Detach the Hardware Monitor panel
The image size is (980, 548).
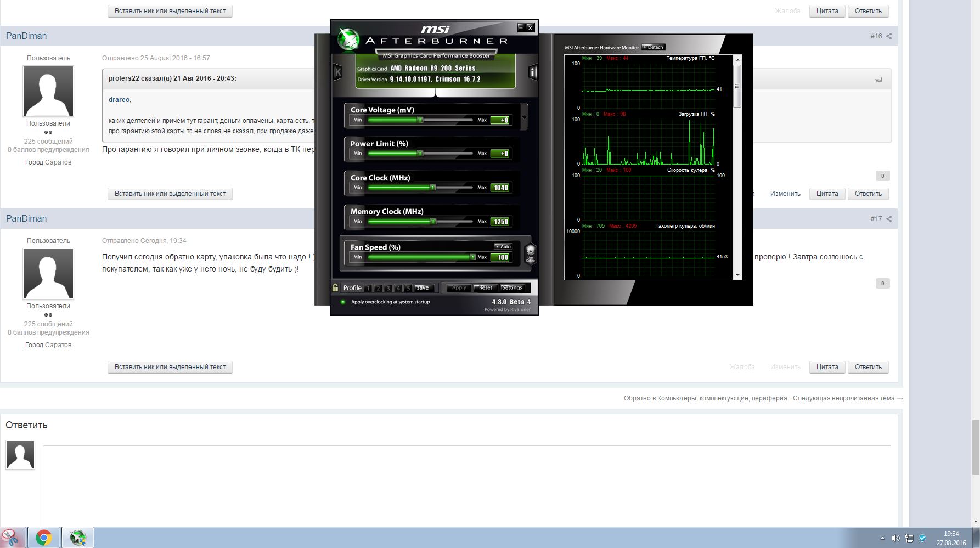point(653,47)
